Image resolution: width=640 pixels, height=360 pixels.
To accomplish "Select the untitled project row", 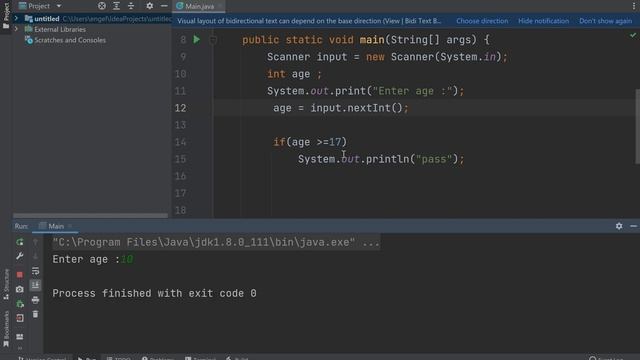I will (92, 18).
